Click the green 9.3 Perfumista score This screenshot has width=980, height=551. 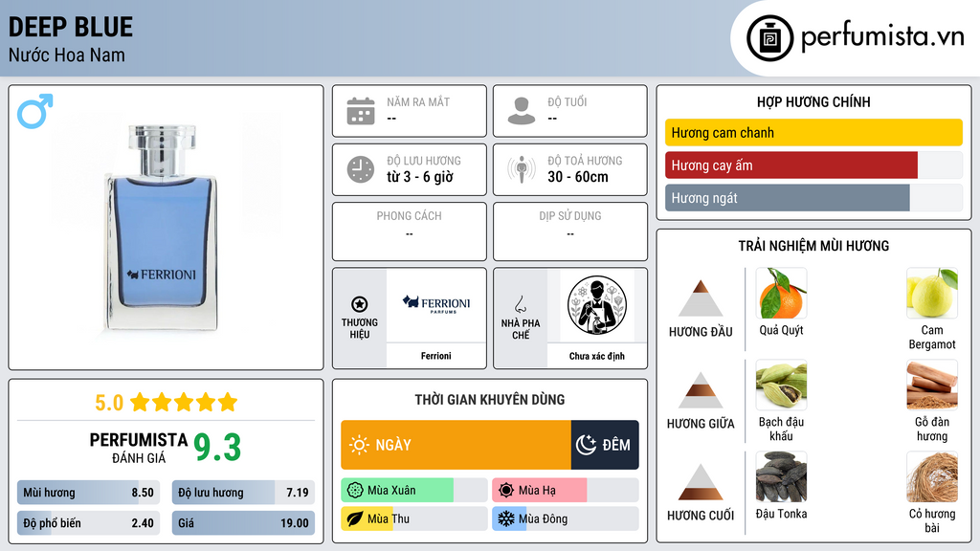[217, 448]
